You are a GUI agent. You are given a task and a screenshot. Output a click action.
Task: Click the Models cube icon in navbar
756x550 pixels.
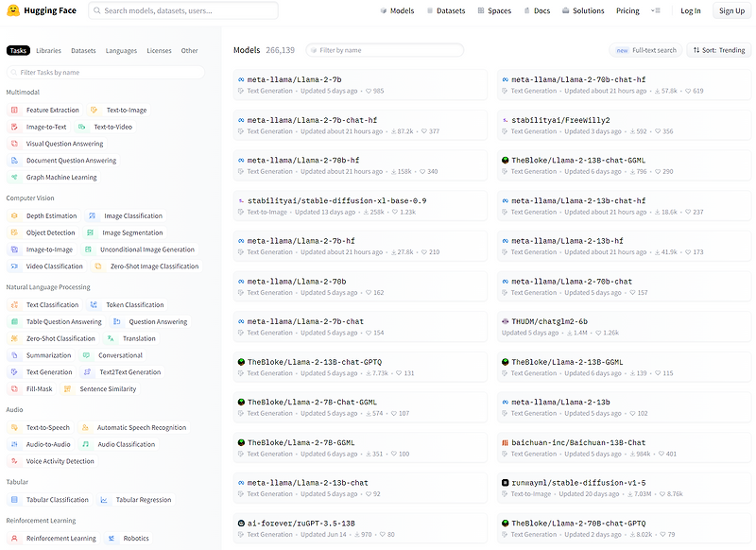pos(384,10)
